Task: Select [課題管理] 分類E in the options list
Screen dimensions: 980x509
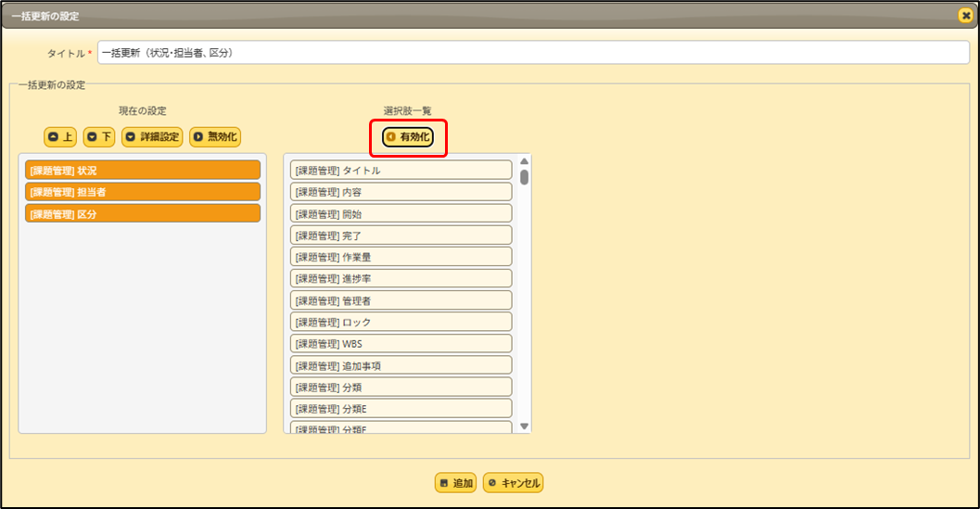Action: (401, 409)
